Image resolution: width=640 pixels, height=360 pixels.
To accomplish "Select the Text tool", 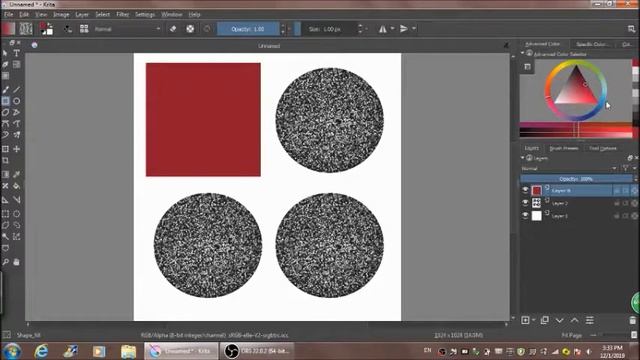I will [16, 53].
